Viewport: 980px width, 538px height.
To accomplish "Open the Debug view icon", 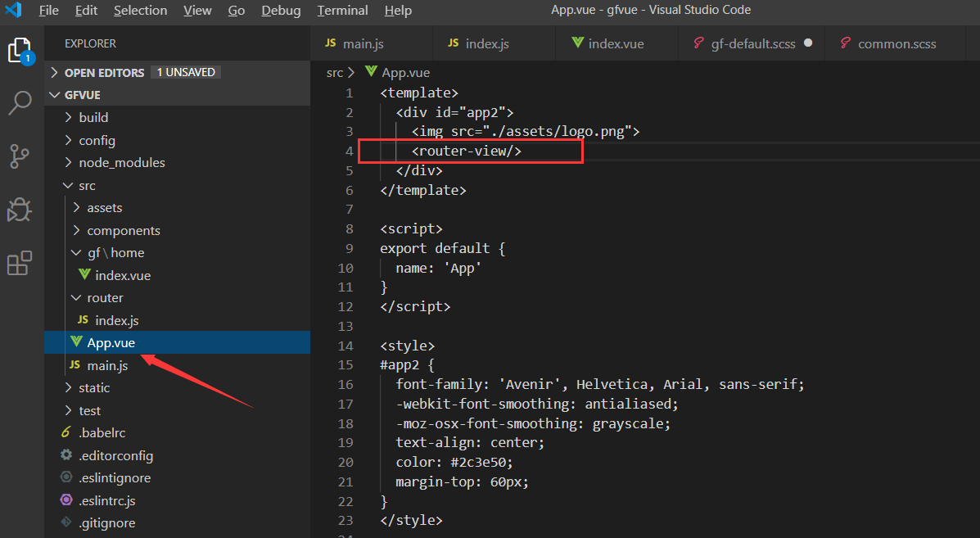I will pyautogui.click(x=20, y=210).
